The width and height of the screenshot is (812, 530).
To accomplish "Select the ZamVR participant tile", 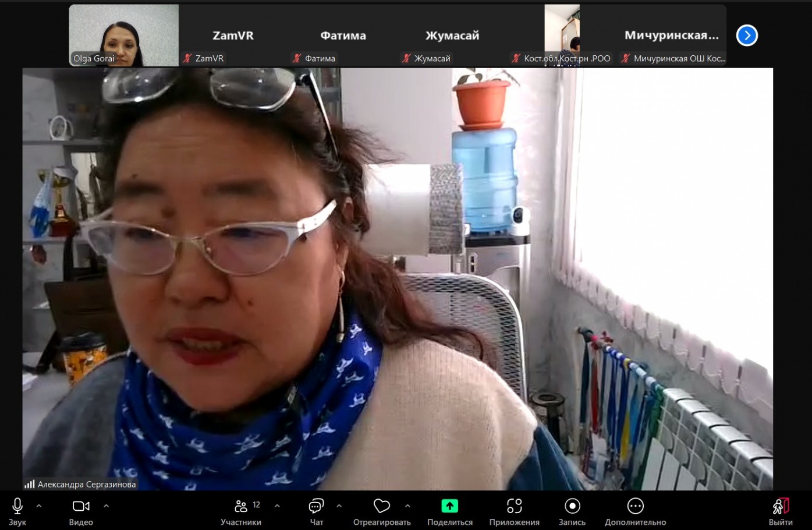I will 233,36.
